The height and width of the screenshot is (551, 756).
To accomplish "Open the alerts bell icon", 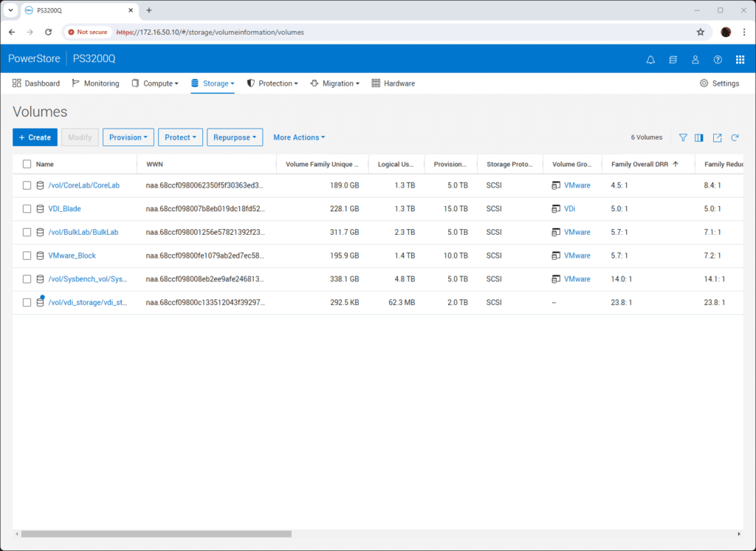I will [x=650, y=59].
